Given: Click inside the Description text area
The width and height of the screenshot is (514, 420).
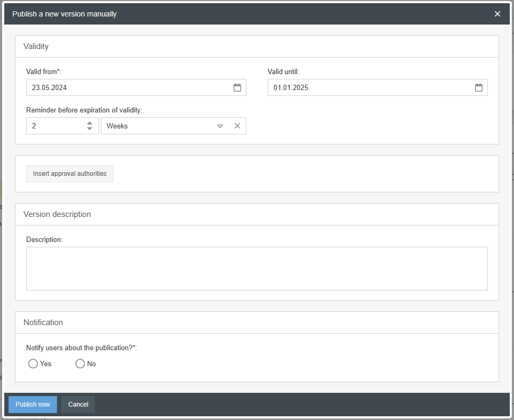Looking at the screenshot, I should [256, 268].
